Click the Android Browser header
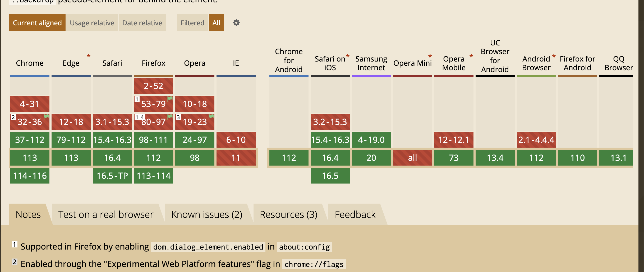644x272 pixels. [x=536, y=63]
